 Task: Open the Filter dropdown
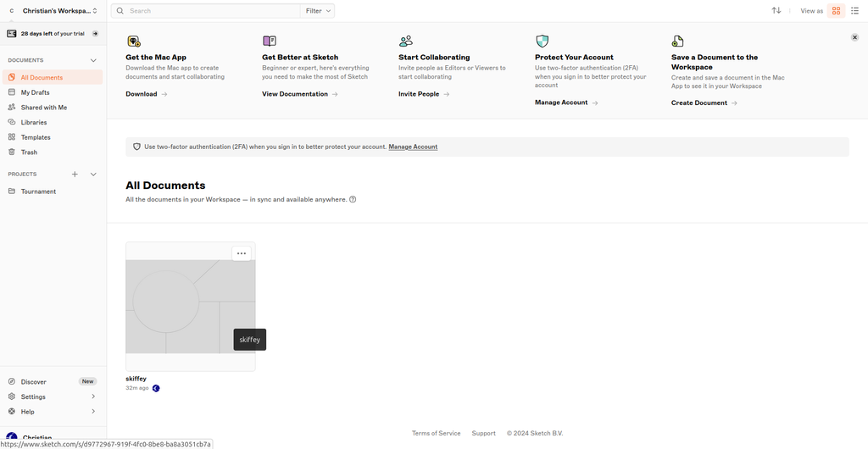click(318, 10)
